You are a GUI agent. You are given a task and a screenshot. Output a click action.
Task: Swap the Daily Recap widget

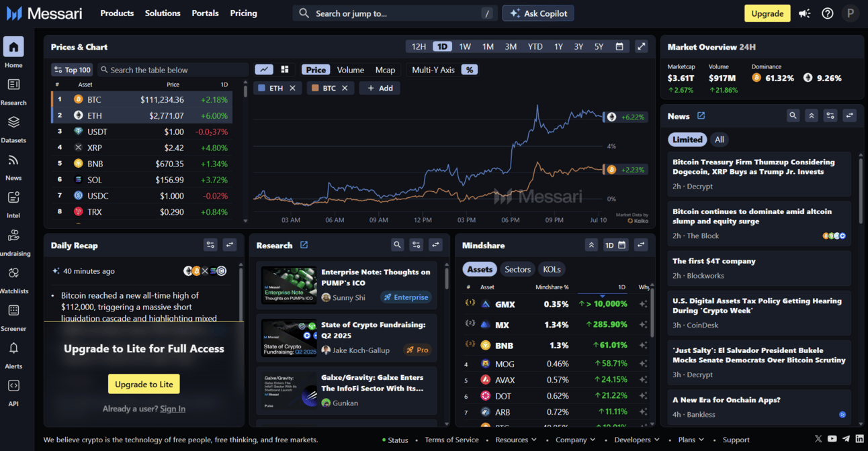coord(230,245)
